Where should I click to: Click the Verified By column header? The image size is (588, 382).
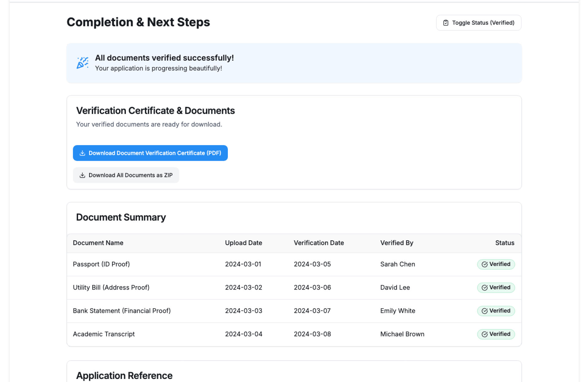pyautogui.click(x=397, y=243)
